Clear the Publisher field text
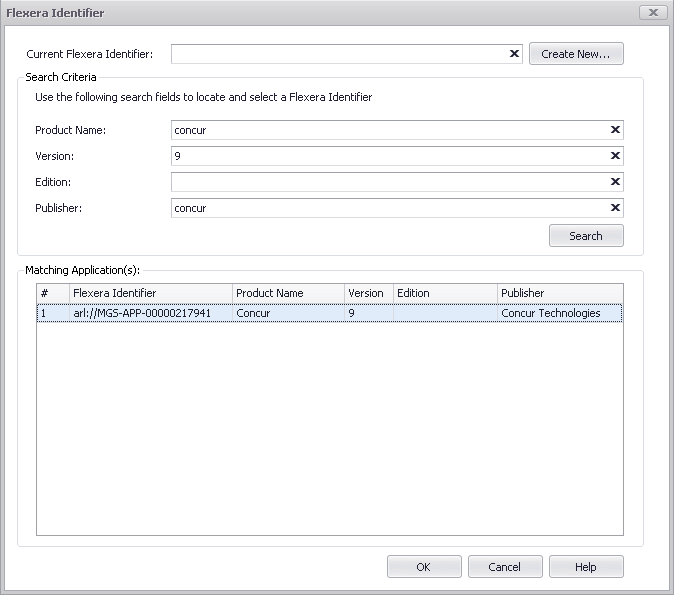 click(x=615, y=208)
